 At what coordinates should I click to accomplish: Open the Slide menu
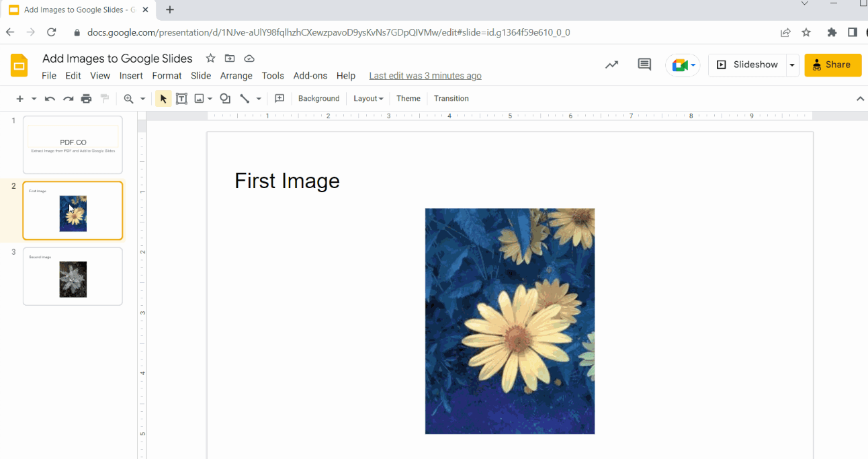[201, 76]
